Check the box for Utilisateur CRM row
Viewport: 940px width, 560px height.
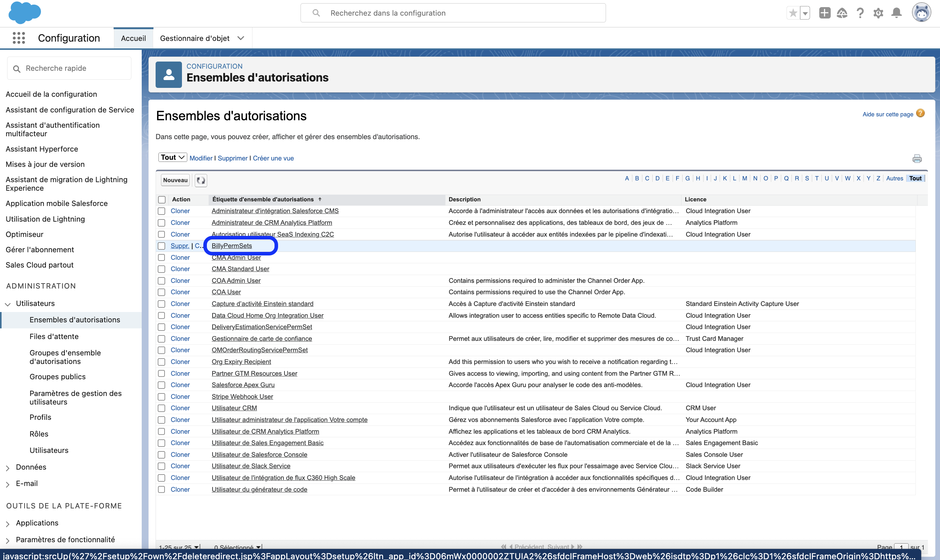pos(162,408)
